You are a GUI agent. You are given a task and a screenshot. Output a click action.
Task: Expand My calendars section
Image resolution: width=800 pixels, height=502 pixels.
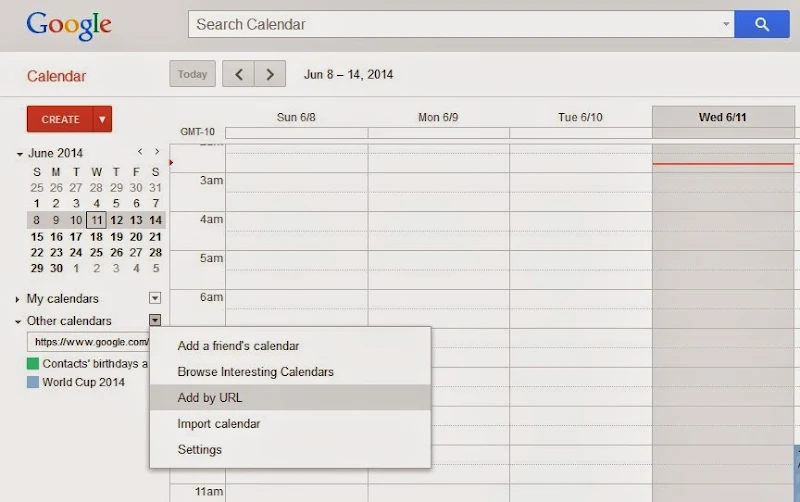pyautogui.click(x=17, y=299)
